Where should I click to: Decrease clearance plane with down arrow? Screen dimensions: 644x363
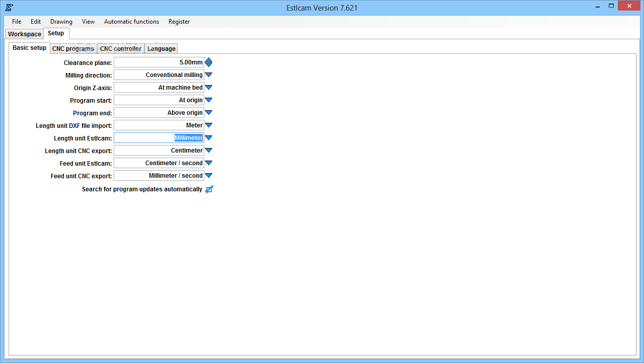tap(209, 65)
